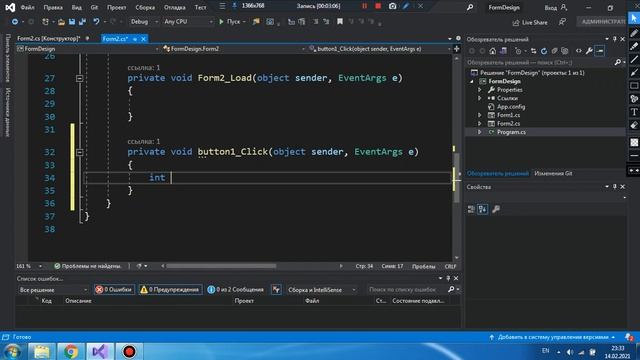Toggle the 0 Ошибки errors filter
Image resolution: width=640 pixels, height=360 pixels.
click(114, 289)
